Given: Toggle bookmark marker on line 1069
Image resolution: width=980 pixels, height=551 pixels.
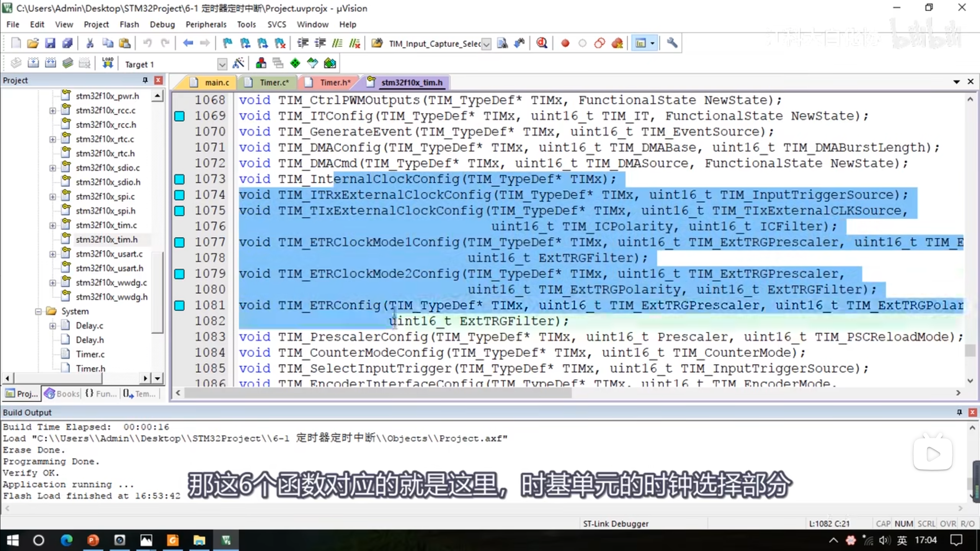Looking at the screenshot, I should pos(180,116).
